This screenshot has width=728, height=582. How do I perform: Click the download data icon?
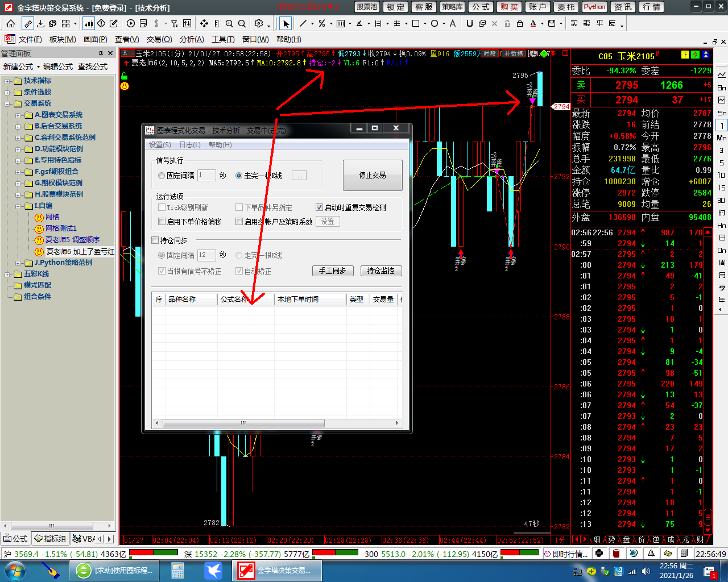point(40,23)
